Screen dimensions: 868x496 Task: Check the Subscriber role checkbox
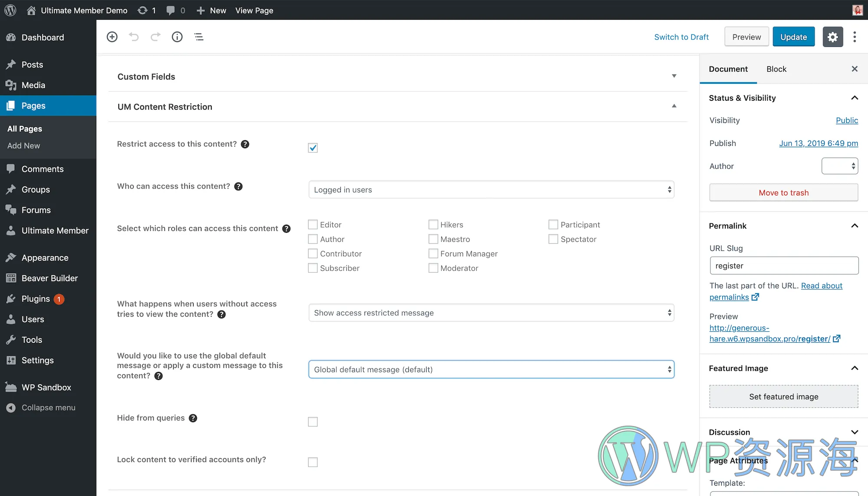coord(312,268)
